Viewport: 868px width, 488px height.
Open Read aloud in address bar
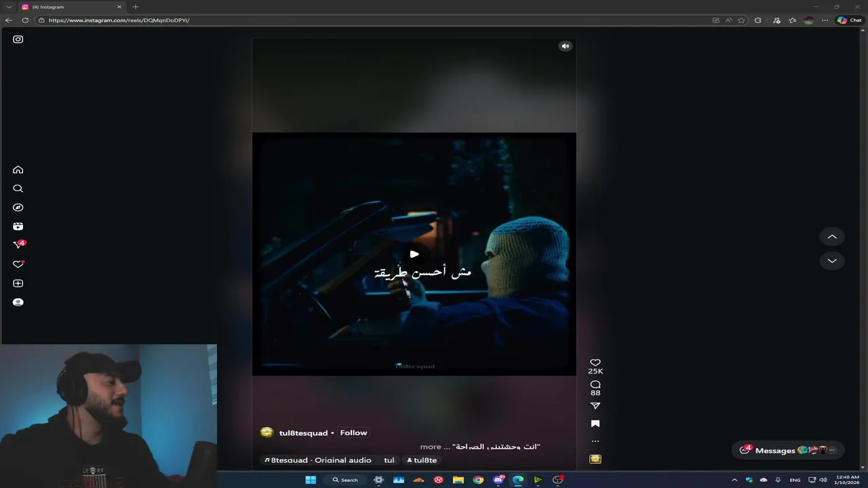point(729,20)
